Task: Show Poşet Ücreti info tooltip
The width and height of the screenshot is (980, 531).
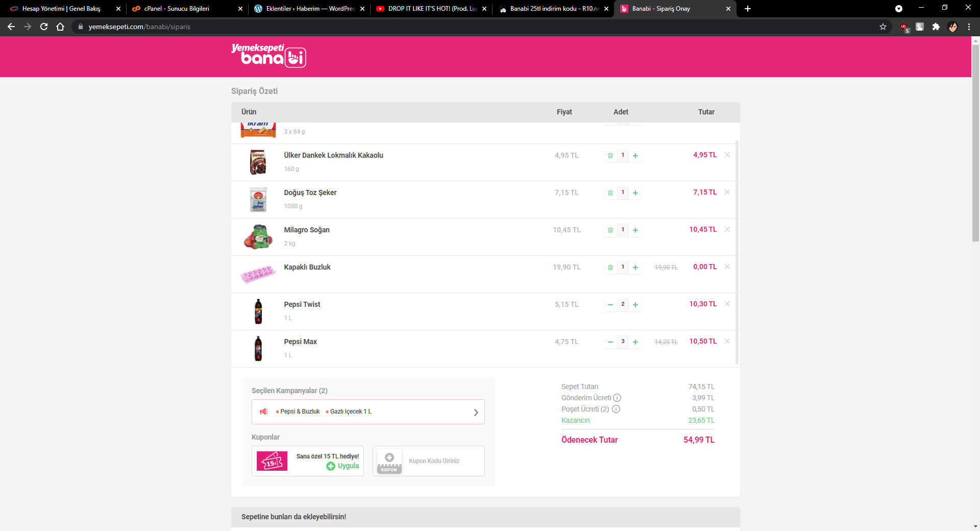Action: click(616, 409)
